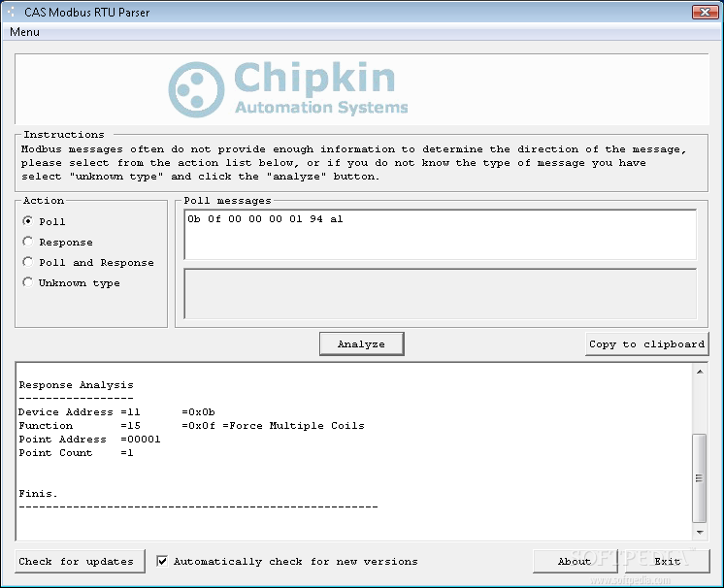The width and height of the screenshot is (724, 588).
Task: Click the Exit button
Action: click(667, 561)
